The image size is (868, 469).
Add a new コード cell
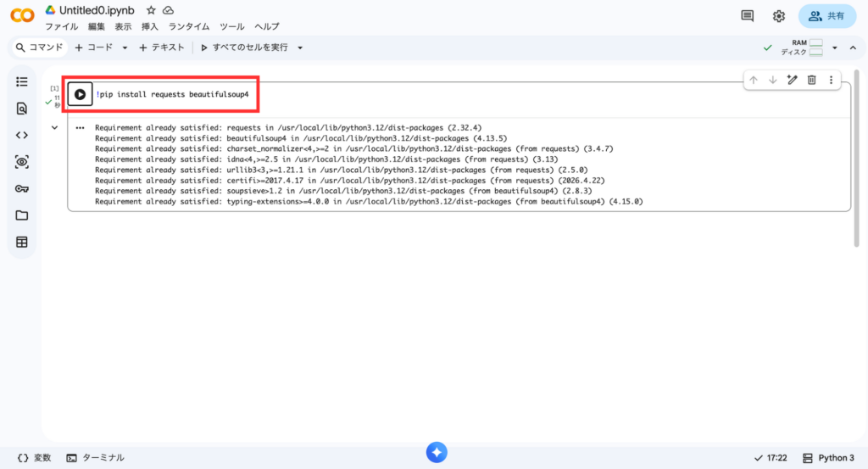point(94,47)
